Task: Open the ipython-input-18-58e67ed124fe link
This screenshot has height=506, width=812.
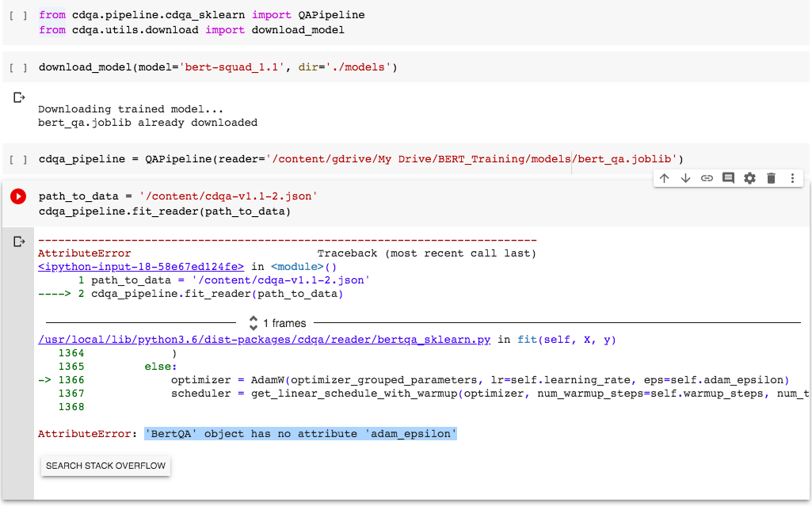Action: [x=141, y=267]
